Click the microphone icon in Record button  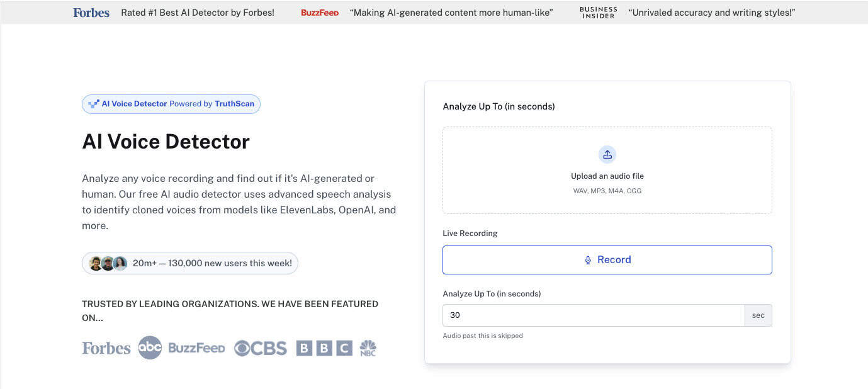point(588,260)
